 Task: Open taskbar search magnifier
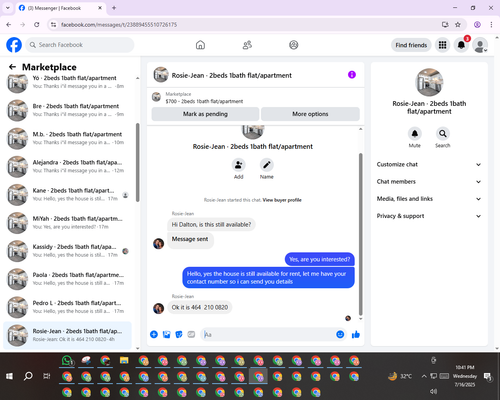tap(28, 376)
